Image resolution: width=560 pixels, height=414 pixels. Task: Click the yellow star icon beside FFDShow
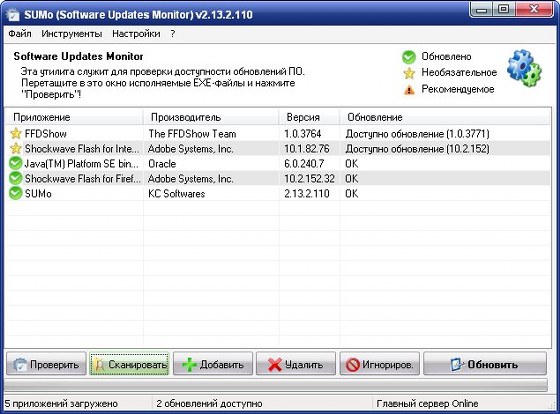(x=16, y=134)
